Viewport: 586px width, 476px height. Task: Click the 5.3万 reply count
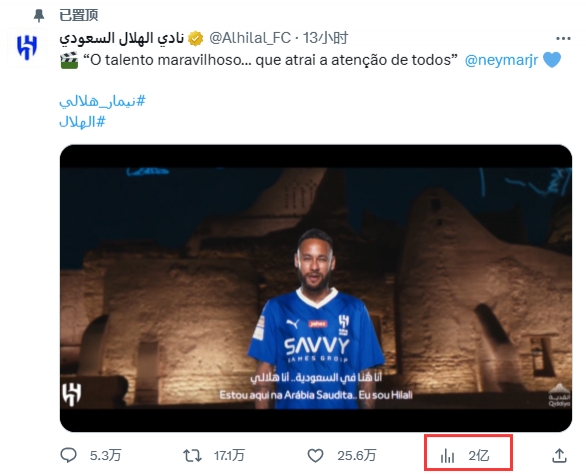(x=106, y=456)
